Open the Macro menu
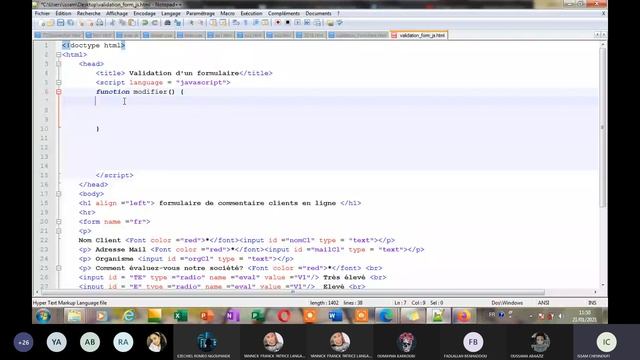The image size is (640, 360). click(x=227, y=13)
